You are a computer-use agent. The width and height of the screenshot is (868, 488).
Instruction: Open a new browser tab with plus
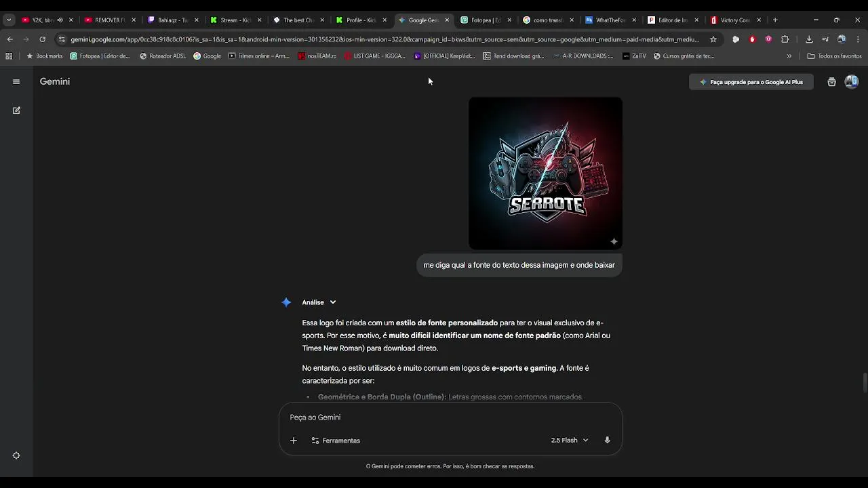pyautogui.click(x=775, y=20)
